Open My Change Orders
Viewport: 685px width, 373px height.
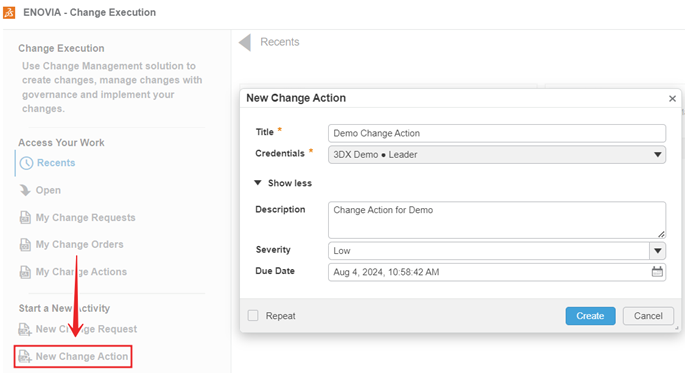tap(80, 245)
